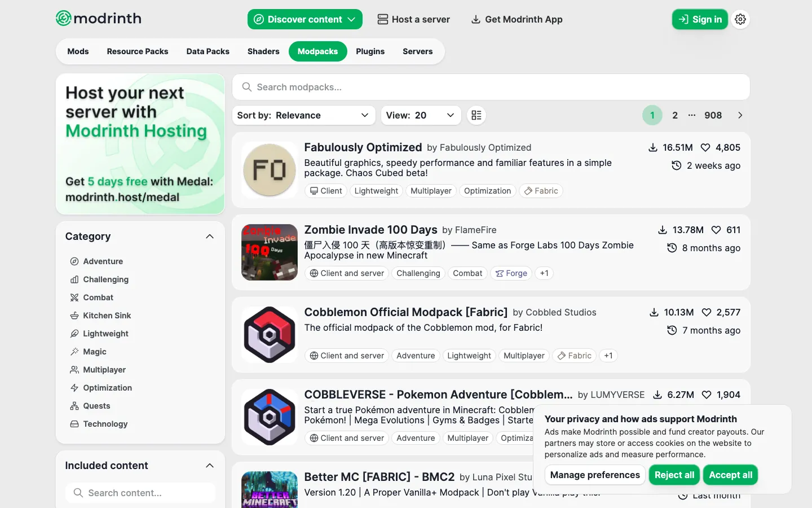Screen dimensions: 812x508
Task: Open the Discover content dropdown
Action: point(304,19)
